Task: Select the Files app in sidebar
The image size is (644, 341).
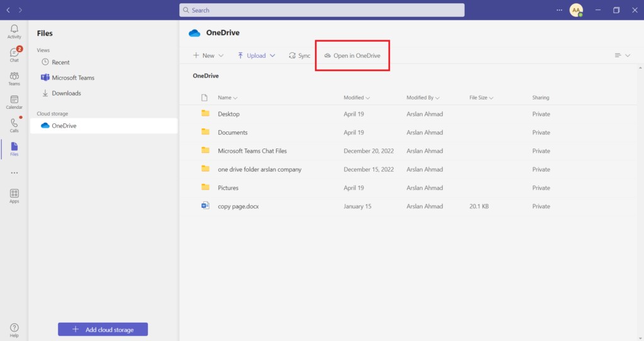Action: (14, 148)
